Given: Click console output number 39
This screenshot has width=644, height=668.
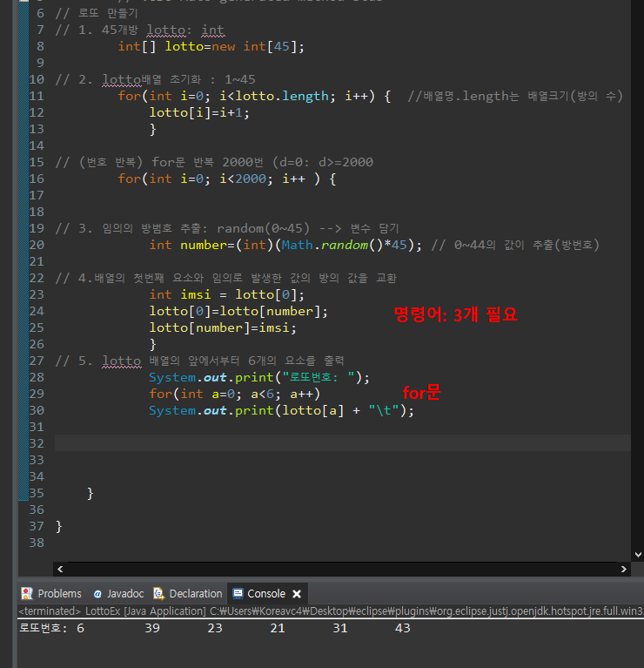Looking at the screenshot, I should tap(152, 628).
